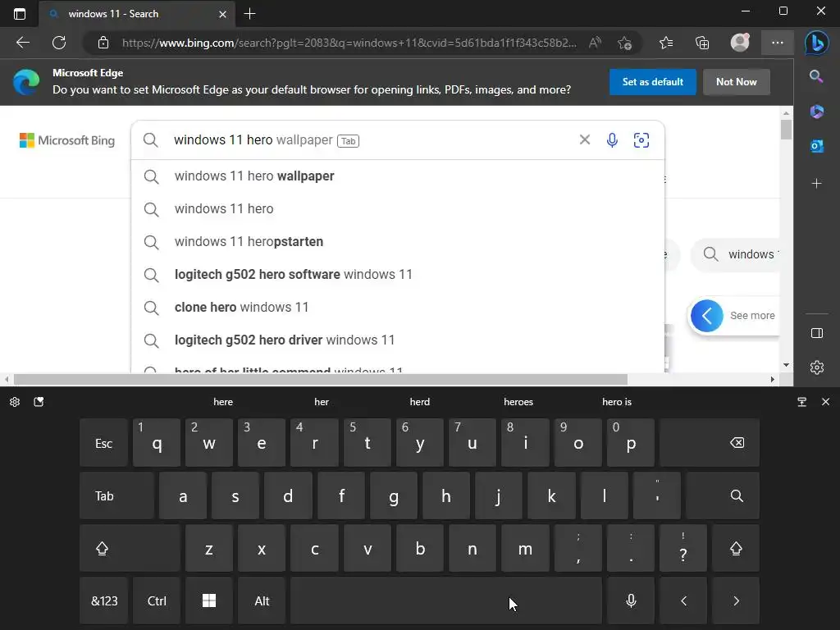This screenshot has width=840, height=630.
Task: Switch to &123 symbols layout
Action: (104, 600)
